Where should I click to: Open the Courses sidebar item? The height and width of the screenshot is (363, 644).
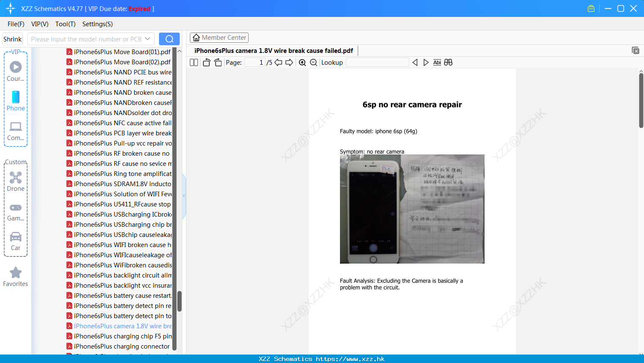(16, 71)
